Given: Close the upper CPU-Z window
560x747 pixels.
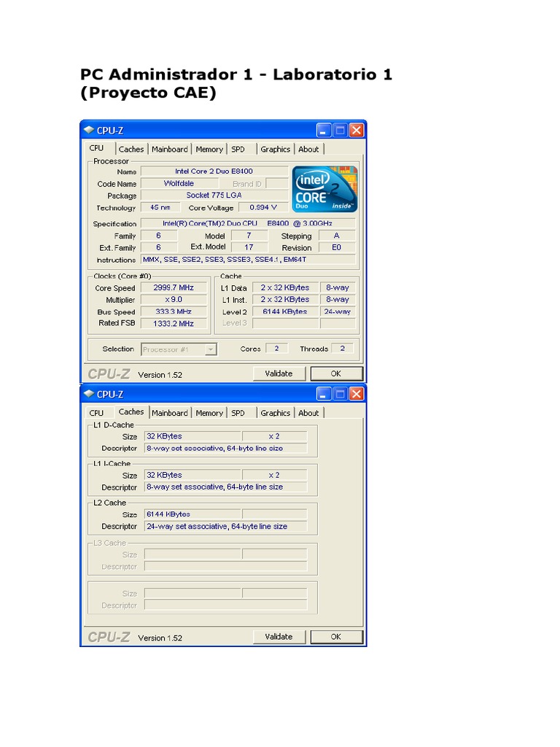Looking at the screenshot, I should 357,130.
